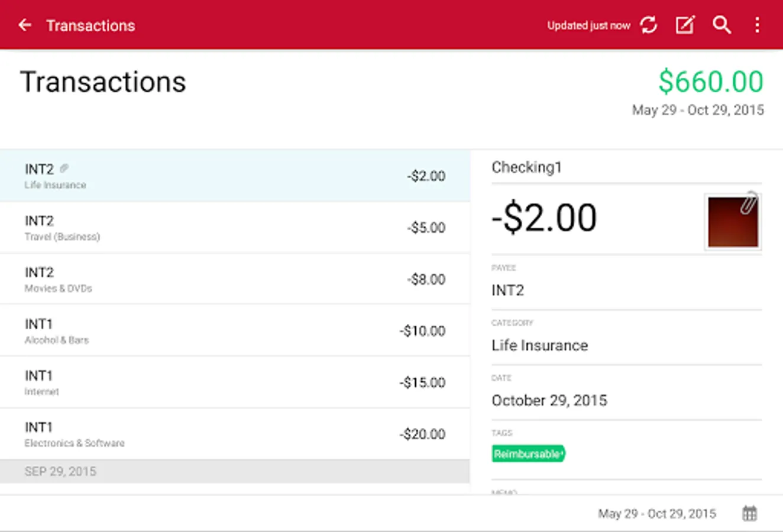Open the new transaction compose icon

(685, 25)
